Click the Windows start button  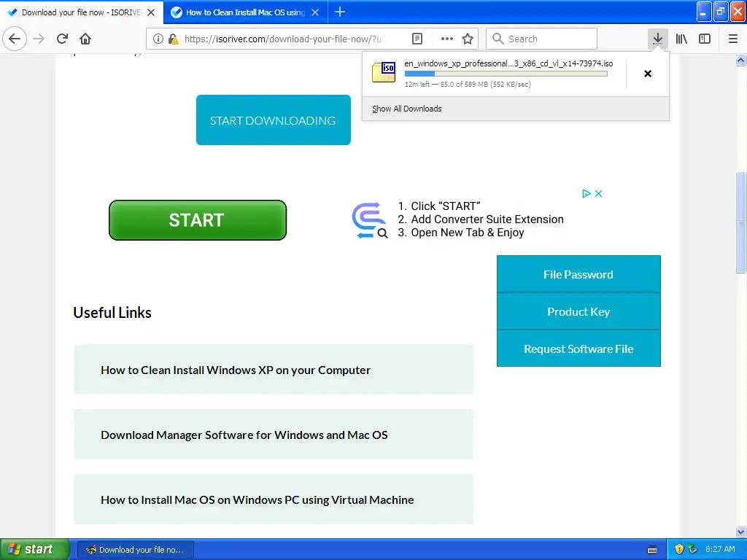35,549
